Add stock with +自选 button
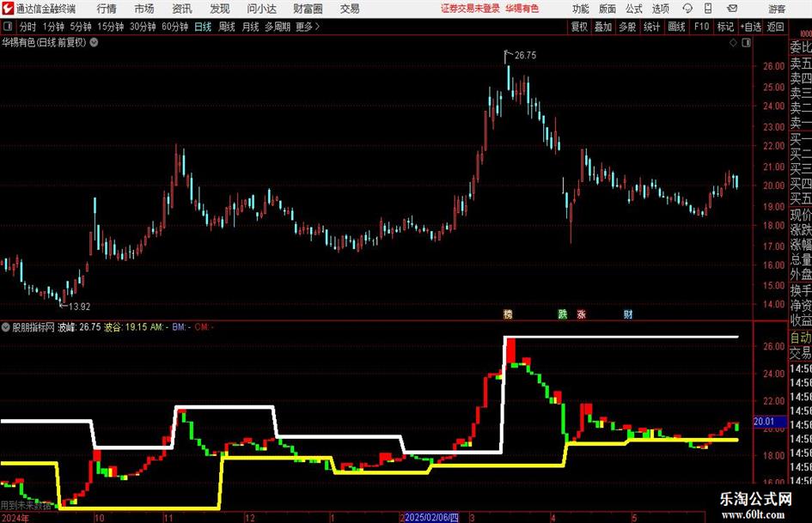The width and height of the screenshot is (812, 523). [750, 27]
